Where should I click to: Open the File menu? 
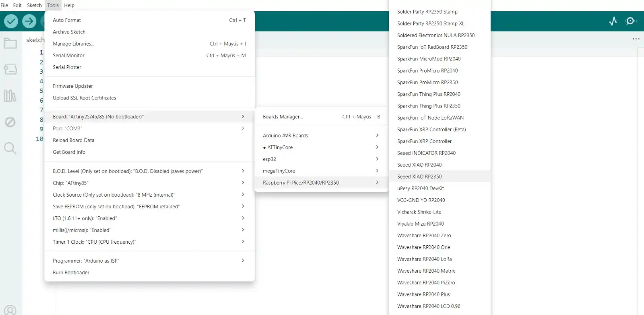4,5
